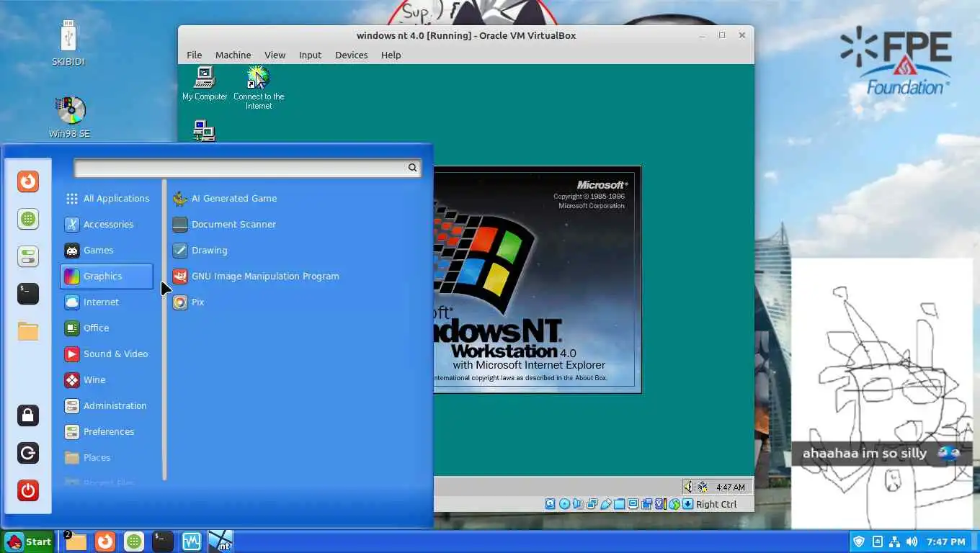
Task: Open VirtualBox Machine menu
Action: coord(233,55)
